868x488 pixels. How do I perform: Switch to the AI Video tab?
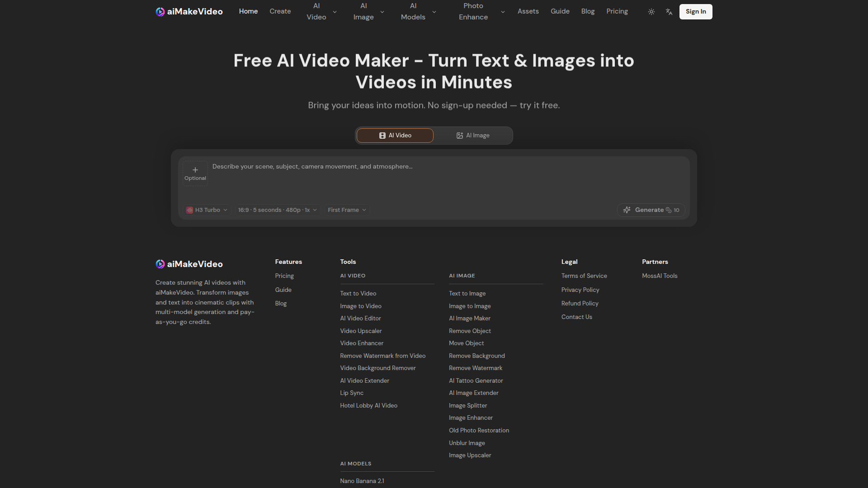coord(395,136)
